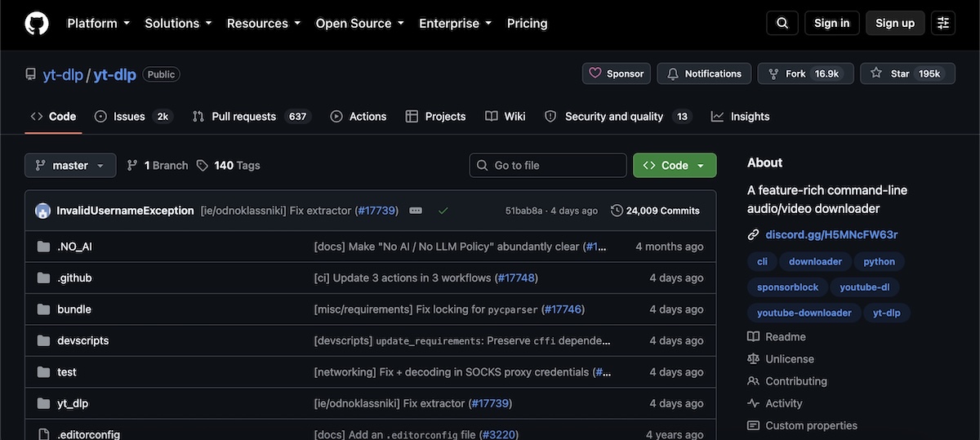Expand the Resources menu
Image resolution: width=980 pixels, height=440 pixels.
click(264, 23)
